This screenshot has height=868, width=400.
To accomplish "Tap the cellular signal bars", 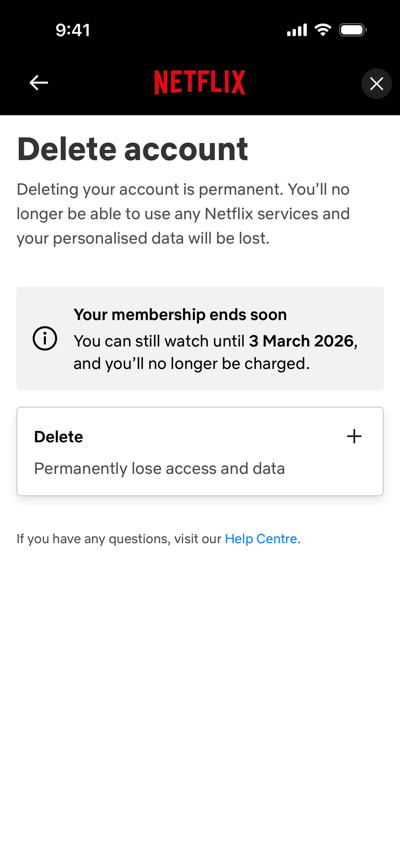I will (297, 30).
